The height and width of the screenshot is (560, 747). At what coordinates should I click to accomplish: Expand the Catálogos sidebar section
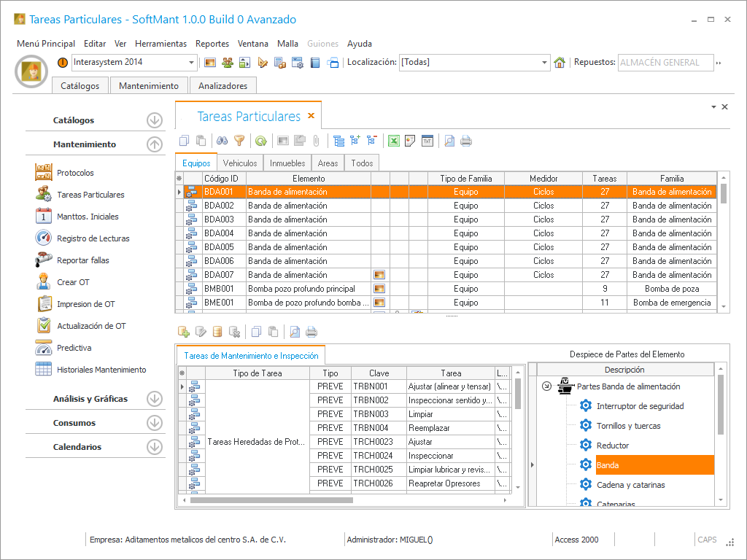(x=154, y=120)
